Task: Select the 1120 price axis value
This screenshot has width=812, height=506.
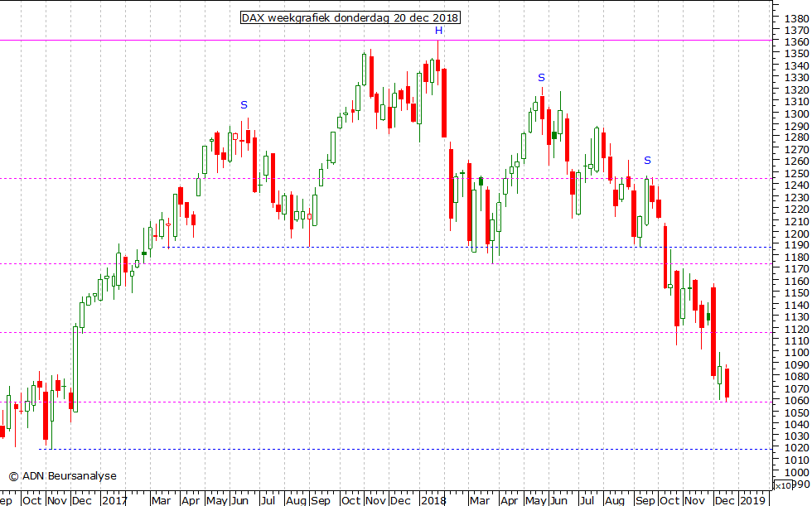Action: pos(796,329)
